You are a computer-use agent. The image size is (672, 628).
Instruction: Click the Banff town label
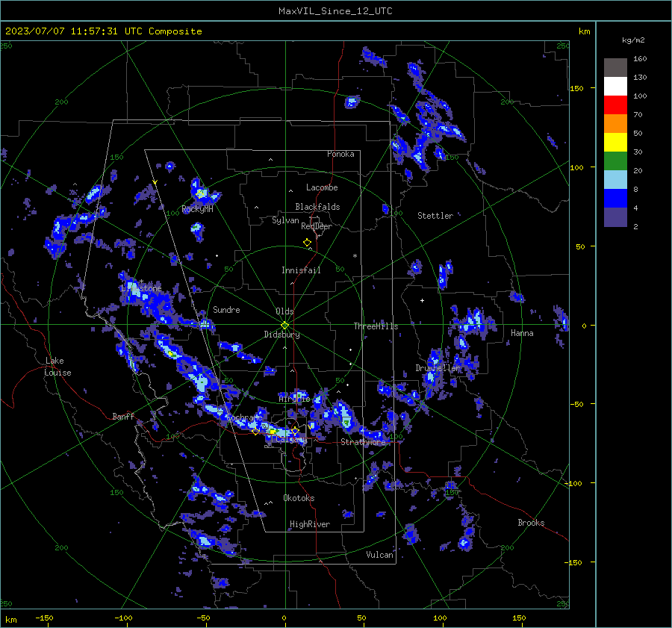click(123, 416)
